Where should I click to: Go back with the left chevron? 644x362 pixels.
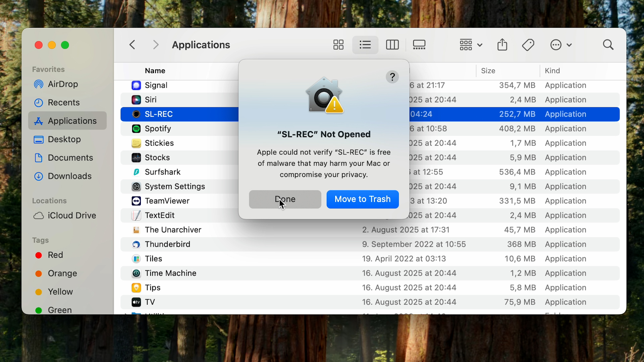(132, 45)
